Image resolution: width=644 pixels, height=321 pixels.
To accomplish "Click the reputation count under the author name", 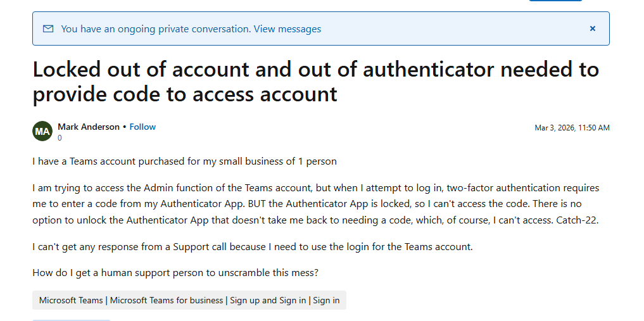I will [60, 137].
